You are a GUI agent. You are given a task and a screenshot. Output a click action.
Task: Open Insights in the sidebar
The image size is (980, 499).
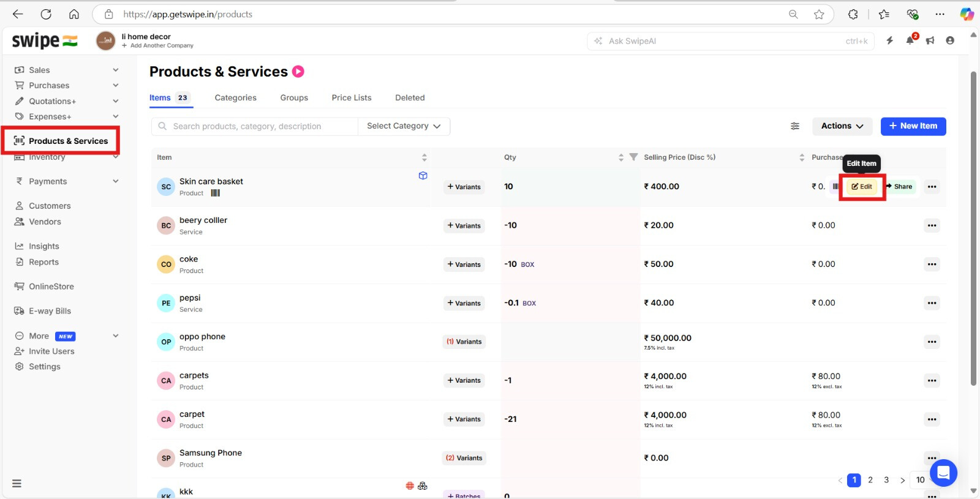[x=37, y=246]
